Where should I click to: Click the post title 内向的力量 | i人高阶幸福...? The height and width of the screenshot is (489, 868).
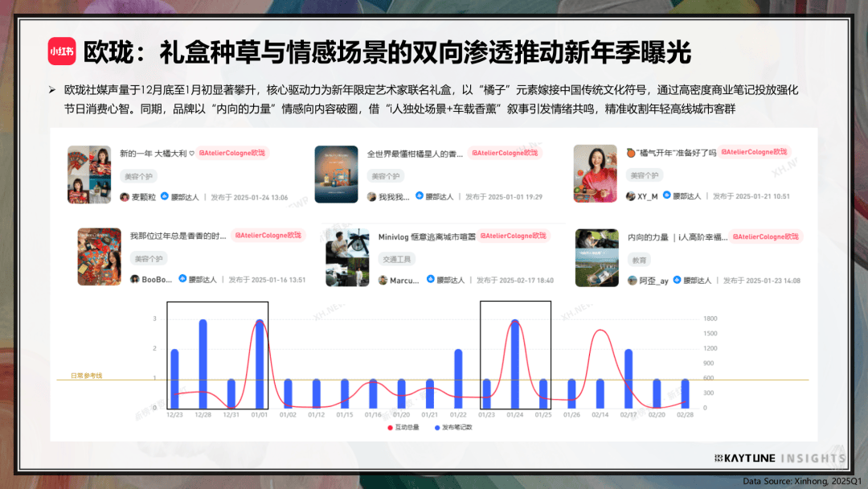click(678, 237)
